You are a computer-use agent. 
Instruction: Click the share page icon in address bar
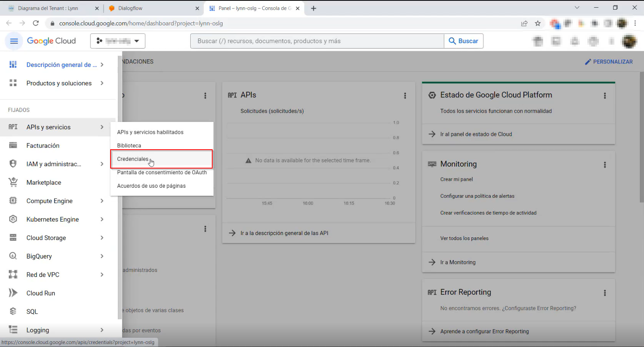pyautogui.click(x=524, y=23)
